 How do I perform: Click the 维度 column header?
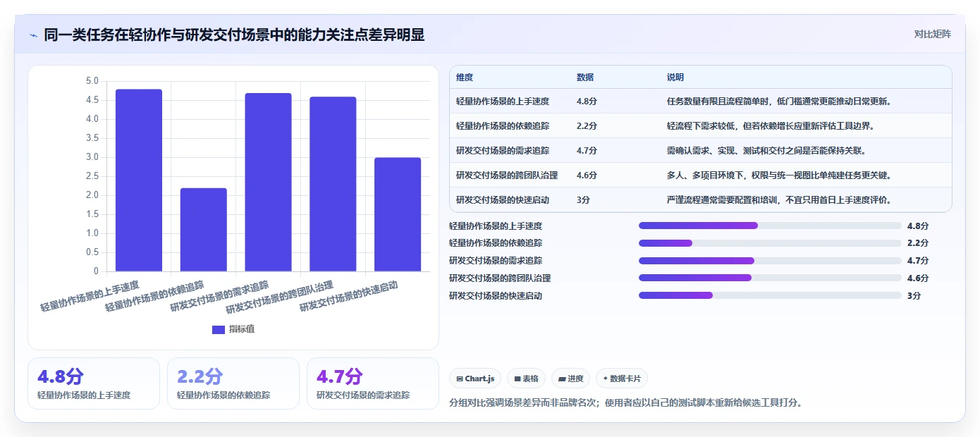click(x=465, y=78)
